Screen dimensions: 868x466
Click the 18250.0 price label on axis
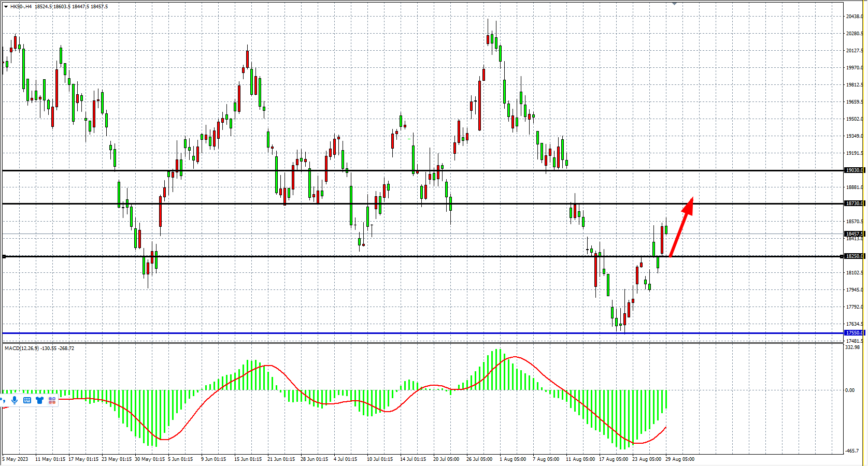pyautogui.click(x=853, y=256)
